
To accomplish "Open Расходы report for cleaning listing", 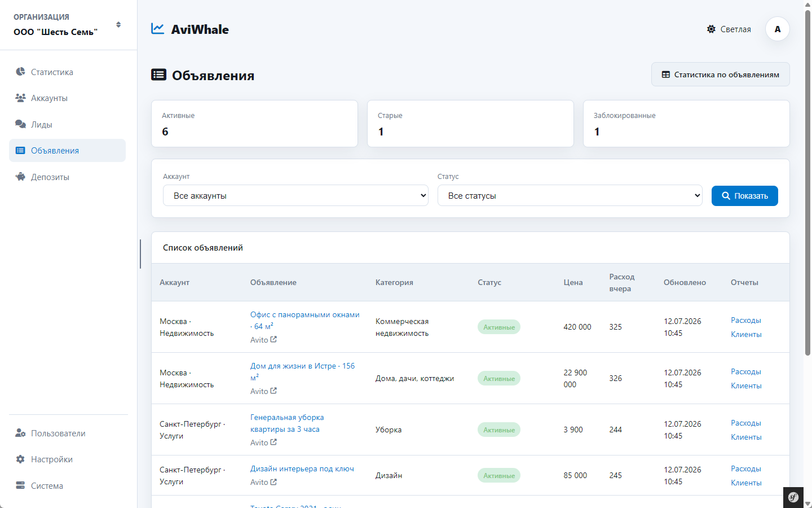I will click(746, 423).
